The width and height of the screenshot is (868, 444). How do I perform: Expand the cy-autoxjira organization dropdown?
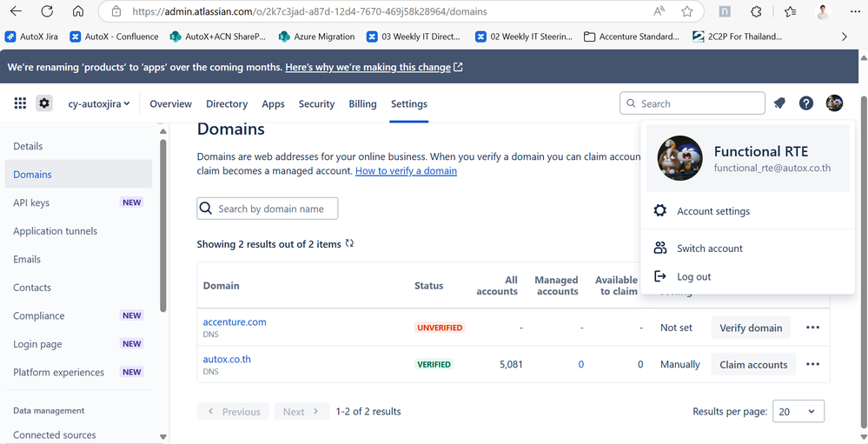tap(99, 103)
